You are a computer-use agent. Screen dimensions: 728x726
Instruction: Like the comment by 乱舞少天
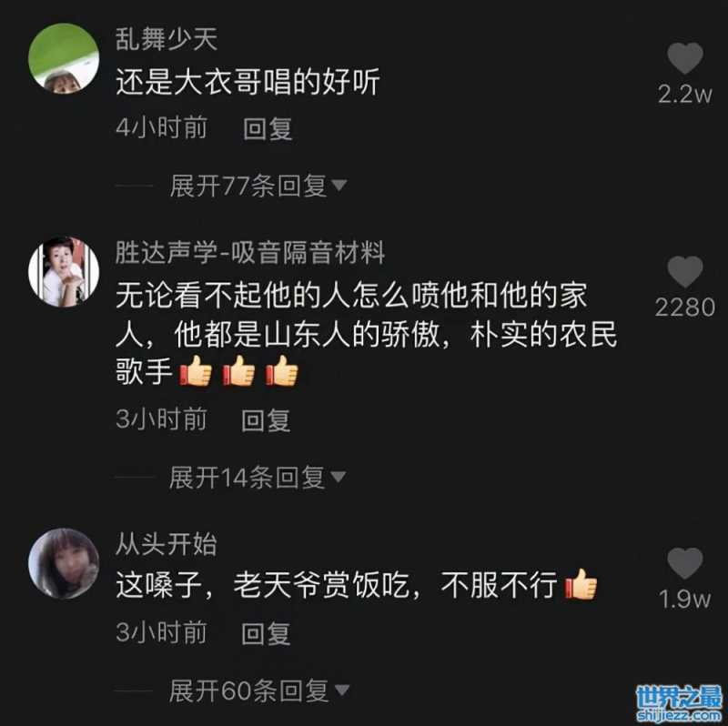685,58
